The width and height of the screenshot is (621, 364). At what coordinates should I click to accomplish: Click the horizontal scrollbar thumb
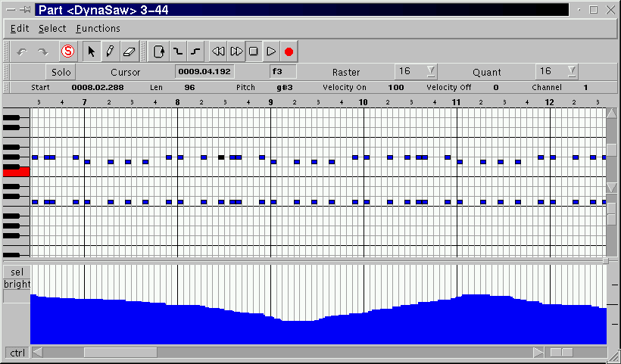click(x=114, y=353)
